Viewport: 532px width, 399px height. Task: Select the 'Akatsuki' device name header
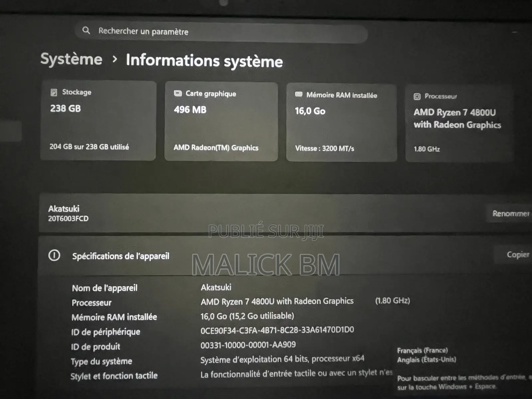(64, 209)
